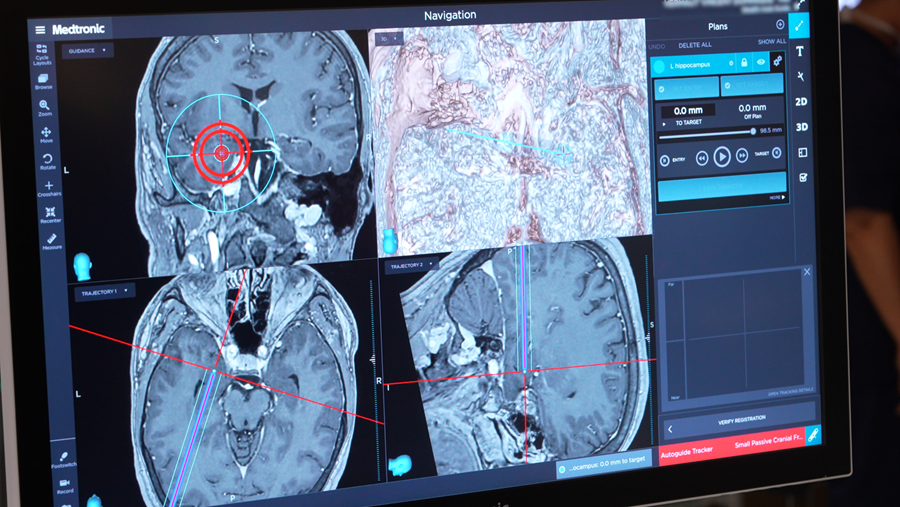The width and height of the screenshot is (900, 507).
Task: Collapse Verify Registration panel with back chevron
Action: pos(670,429)
